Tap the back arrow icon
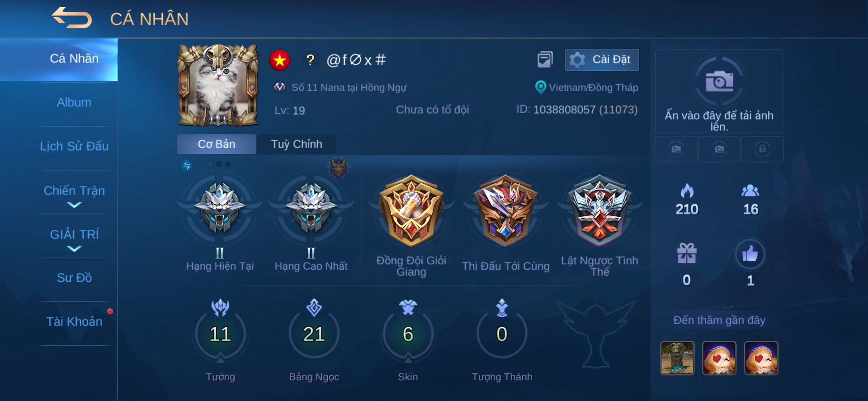Image resolution: width=868 pixels, height=401 pixels. 71,18
